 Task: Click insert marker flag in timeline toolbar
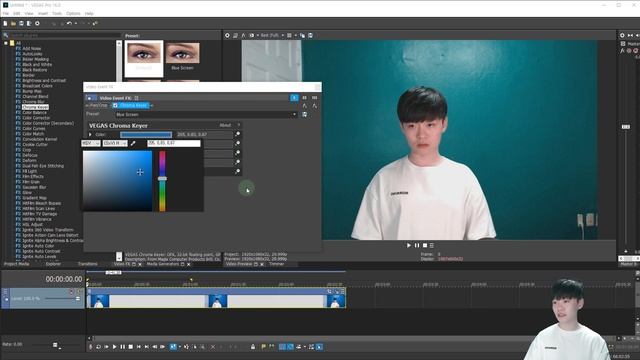coord(264,347)
